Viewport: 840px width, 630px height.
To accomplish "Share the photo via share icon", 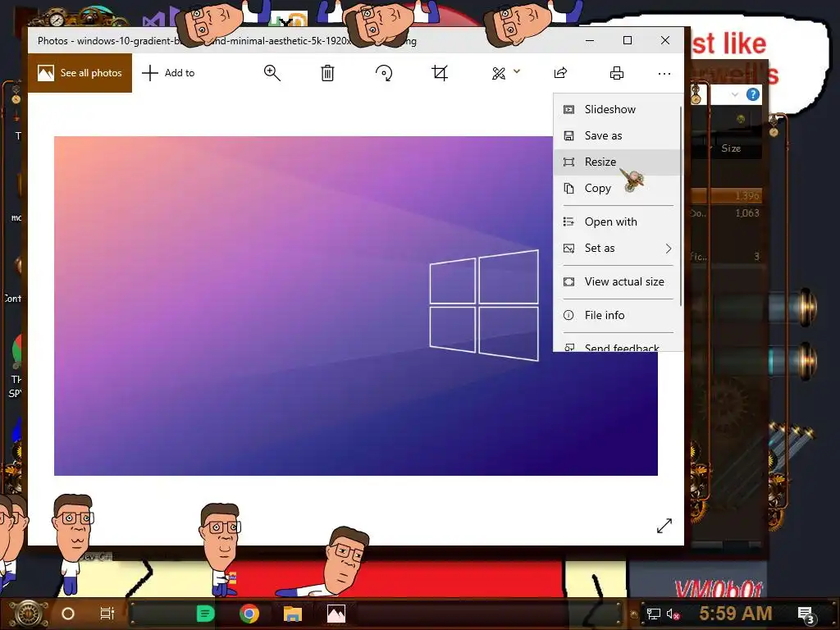I will point(560,73).
